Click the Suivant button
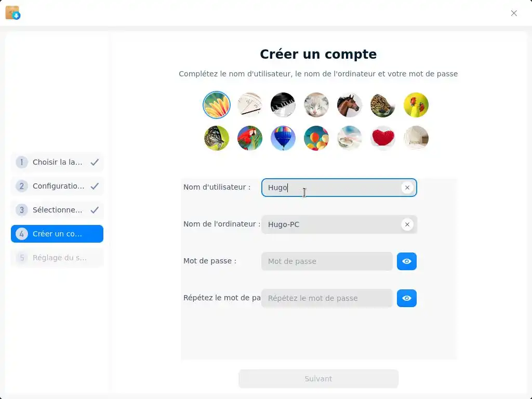This screenshot has width=532, height=399. (x=318, y=379)
